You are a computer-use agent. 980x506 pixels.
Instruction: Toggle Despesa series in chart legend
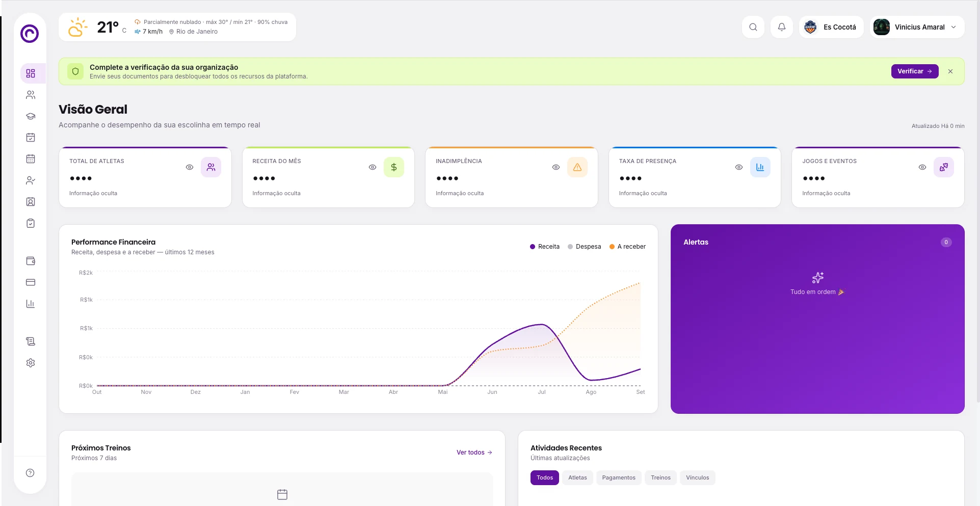(x=584, y=247)
